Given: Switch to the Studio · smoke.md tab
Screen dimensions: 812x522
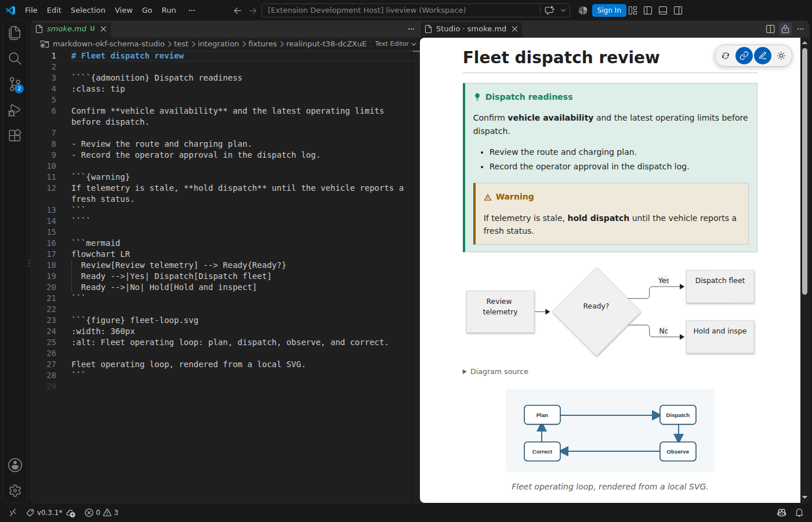Looking at the screenshot, I should (x=471, y=29).
